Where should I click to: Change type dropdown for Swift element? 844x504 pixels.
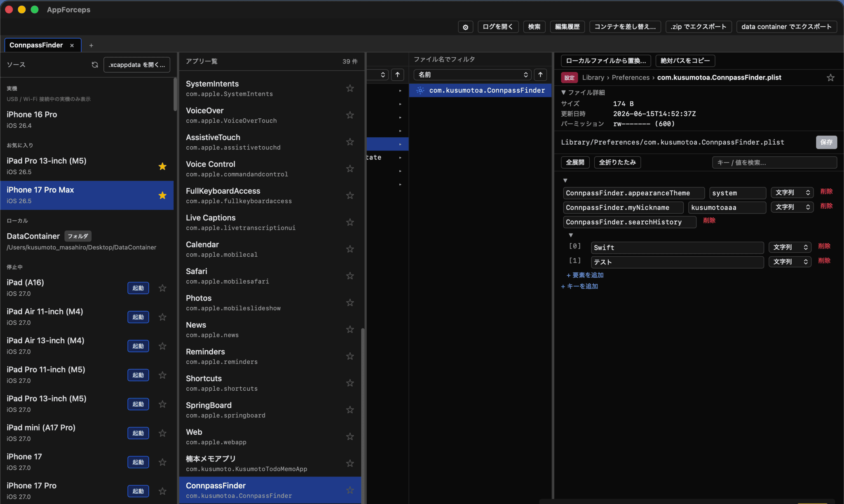click(790, 247)
